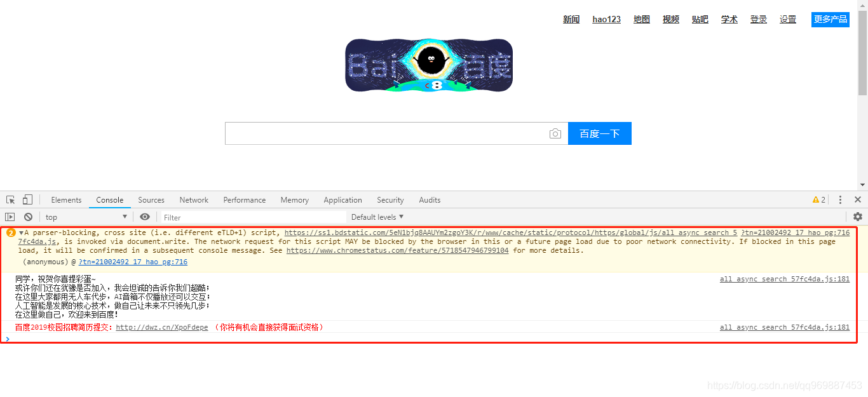
Task: Click the warnings count triangle icon
Action: 816,199
